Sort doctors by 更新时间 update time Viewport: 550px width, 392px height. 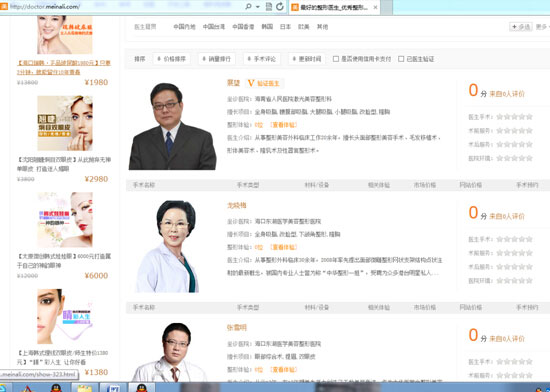click(307, 59)
